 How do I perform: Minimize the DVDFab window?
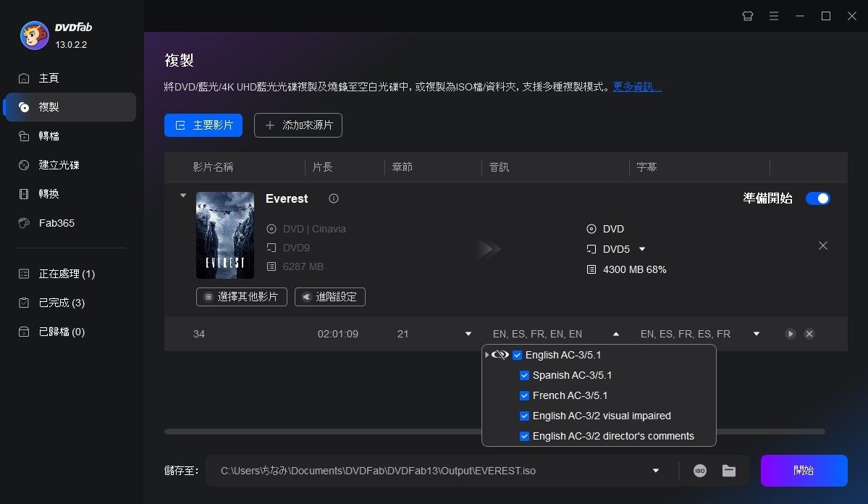(x=800, y=16)
